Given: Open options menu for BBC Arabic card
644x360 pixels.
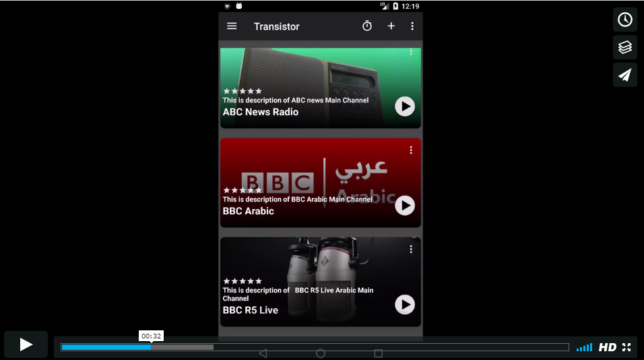Looking at the screenshot, I should pos(411,150).
